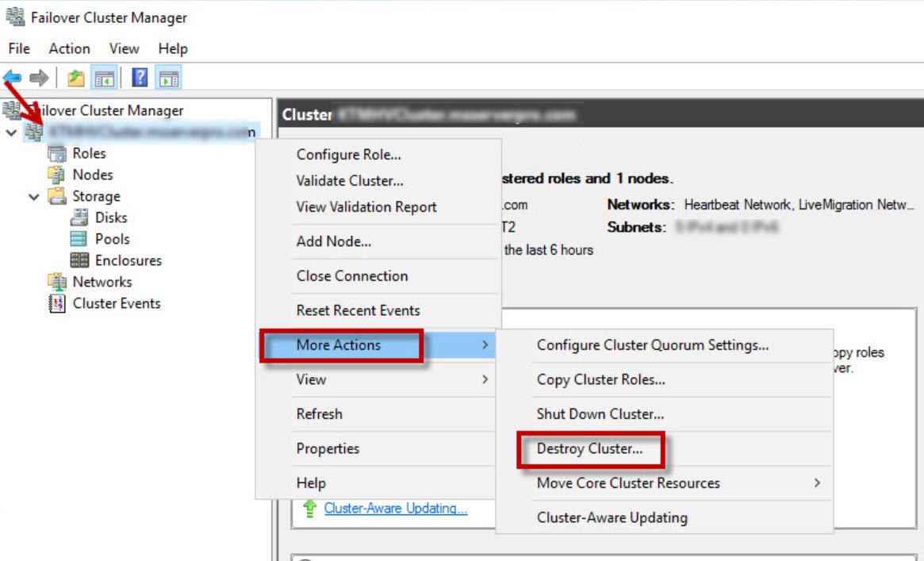The image size is (924, 561).
Task: Select the Storage tree item label
Action: tap(96, 196)
